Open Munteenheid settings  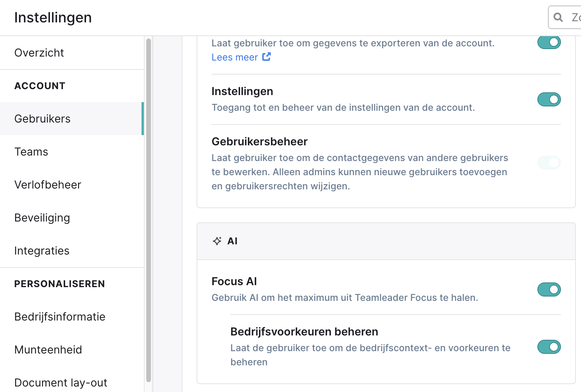tap(72, 350)
